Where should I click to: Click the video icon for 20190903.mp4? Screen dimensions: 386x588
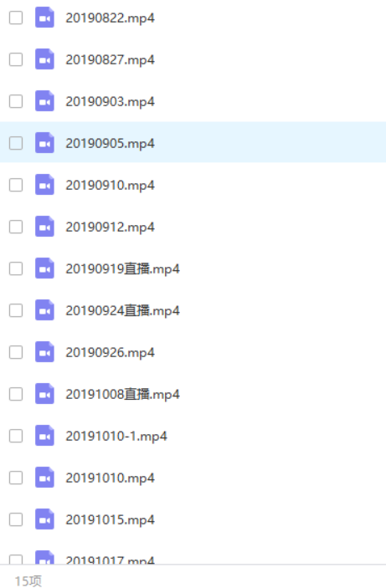pos(44,101)
